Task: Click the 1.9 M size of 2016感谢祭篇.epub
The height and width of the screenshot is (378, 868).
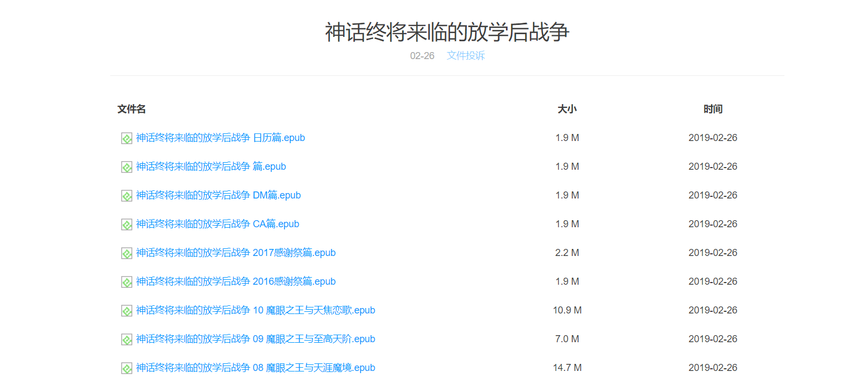Action: coord(567,281)
